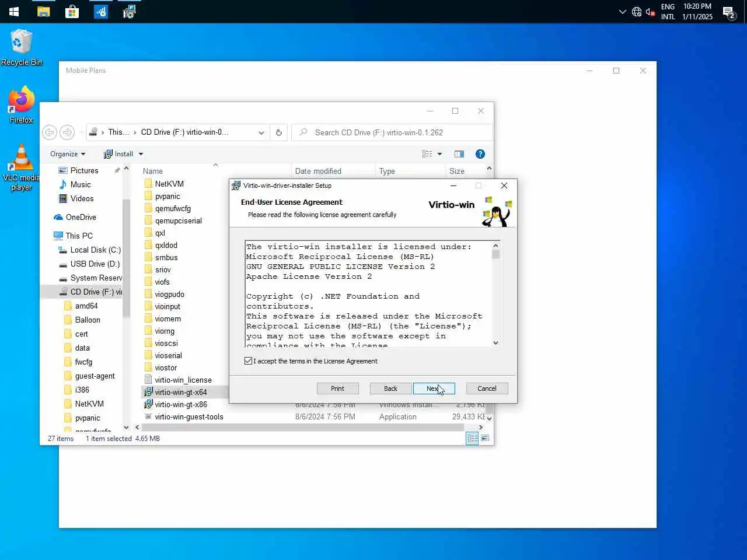Open the network status tray icon

click(x=637, y=12)
